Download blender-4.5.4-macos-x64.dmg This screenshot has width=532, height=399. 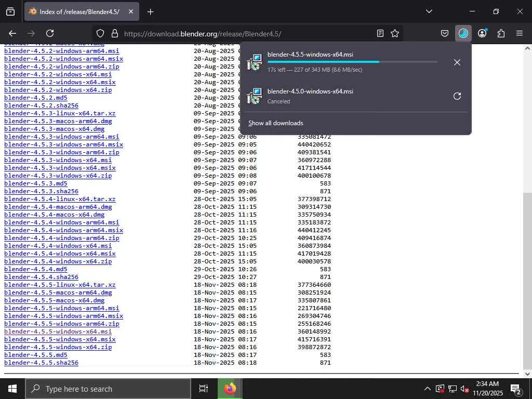tap(54, 215)
